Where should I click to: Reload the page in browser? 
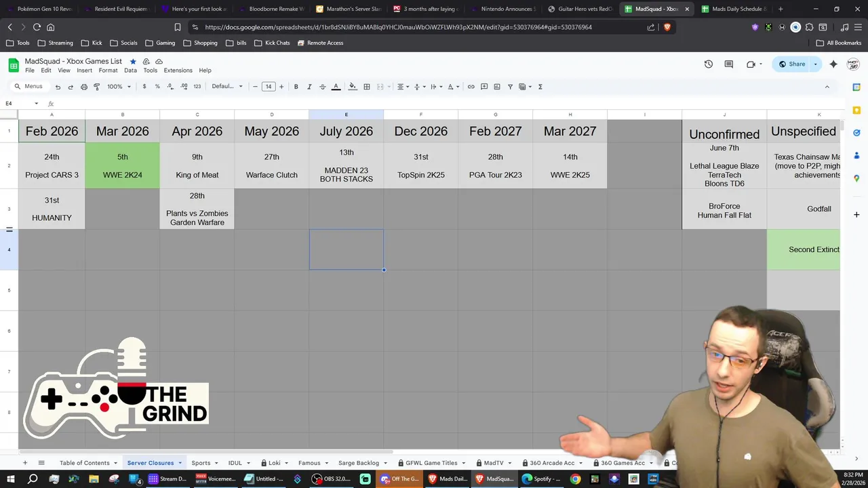click(37, 27)
